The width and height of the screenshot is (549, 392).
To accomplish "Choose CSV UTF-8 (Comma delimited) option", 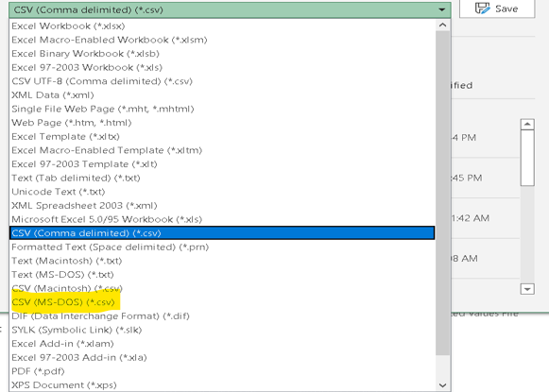I will pos(222,81).
